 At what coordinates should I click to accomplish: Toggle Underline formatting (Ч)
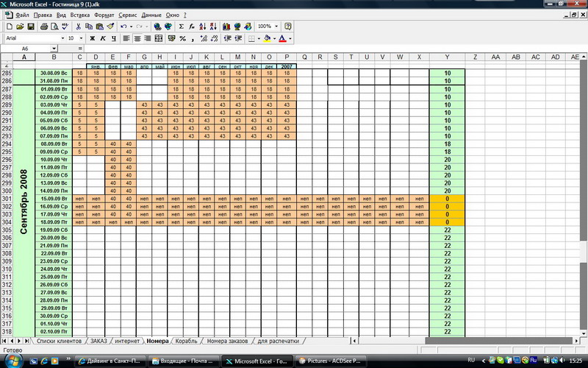[x=113, y=38]
